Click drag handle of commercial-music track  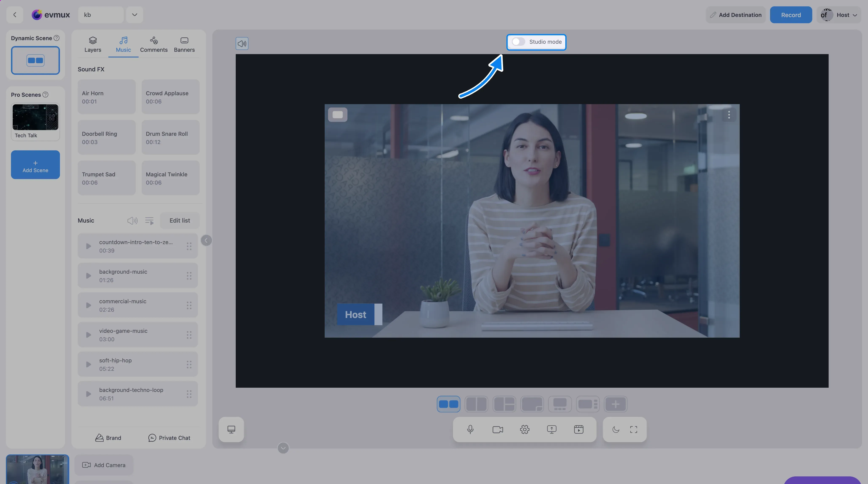coord(189,305)
